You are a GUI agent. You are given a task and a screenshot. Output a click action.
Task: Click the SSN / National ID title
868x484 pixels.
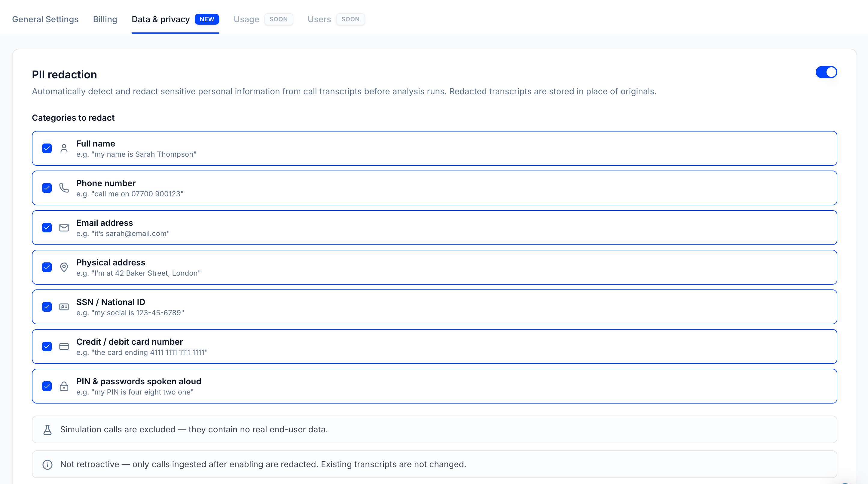[111, 302]
